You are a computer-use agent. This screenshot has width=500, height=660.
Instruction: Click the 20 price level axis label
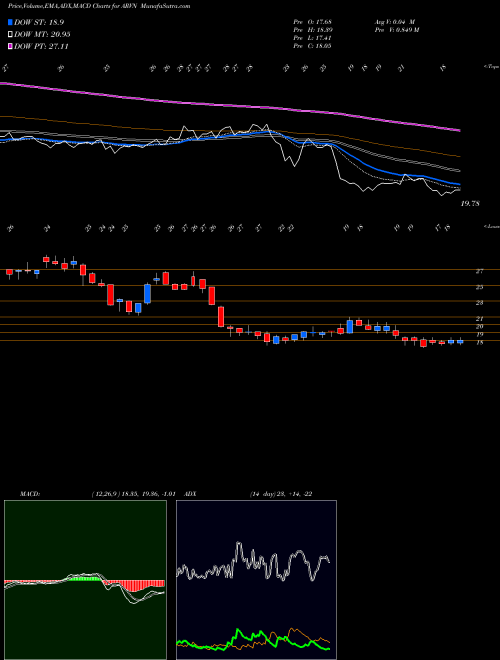(479, 327)
